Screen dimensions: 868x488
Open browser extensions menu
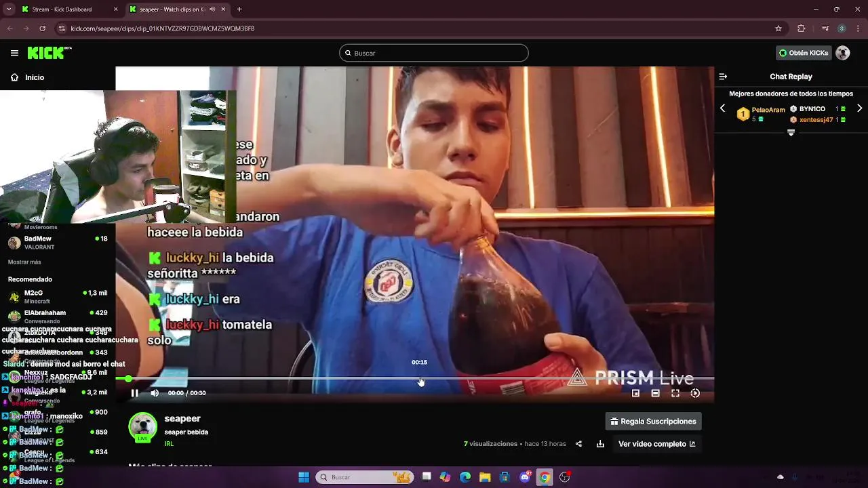point(801,28)
